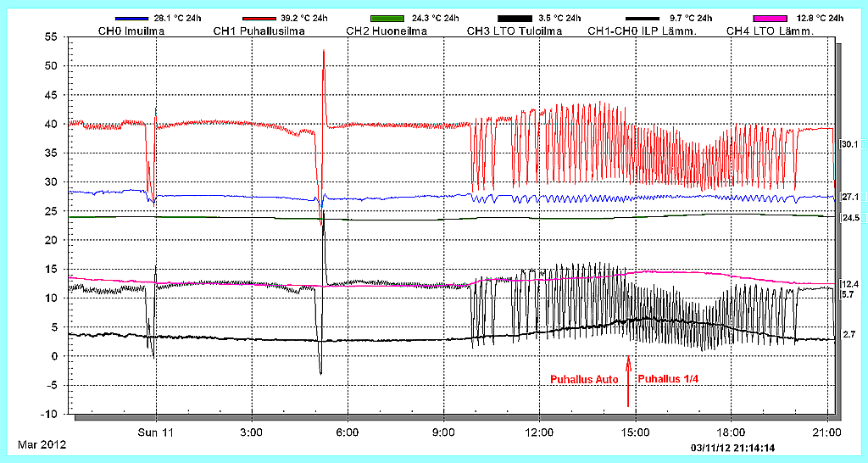
Task: Click the 24.5 value tag at right edge
Action: pos(849,218)
